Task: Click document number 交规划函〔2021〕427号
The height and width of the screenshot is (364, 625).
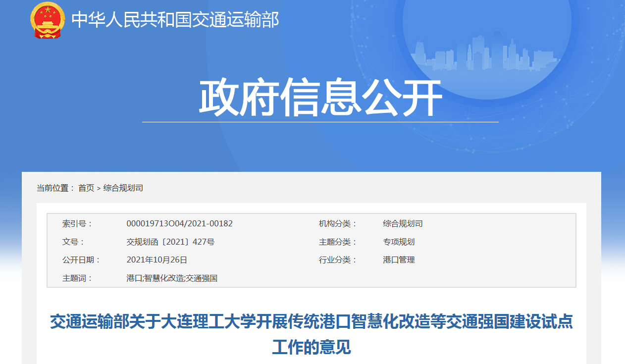Action: tap(170, 242)
